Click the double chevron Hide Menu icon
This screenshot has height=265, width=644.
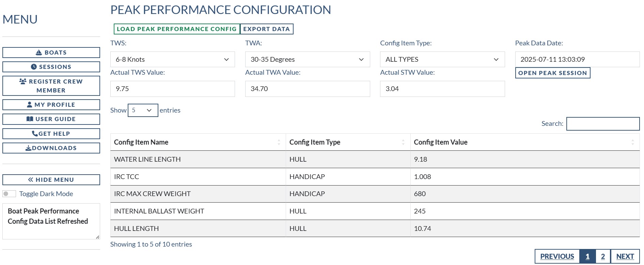pyautogui.click(x=31, y=180)
